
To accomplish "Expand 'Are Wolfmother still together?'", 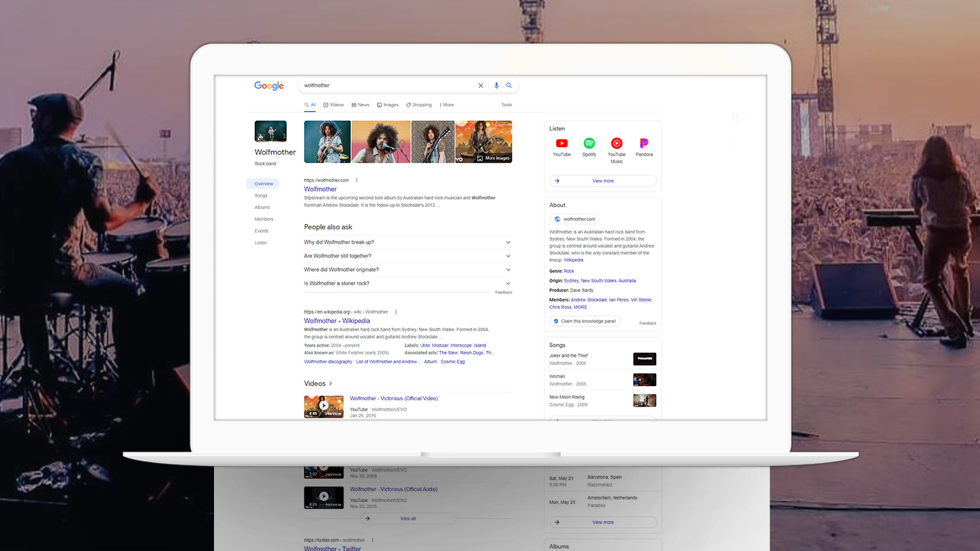I will point(408,256).
